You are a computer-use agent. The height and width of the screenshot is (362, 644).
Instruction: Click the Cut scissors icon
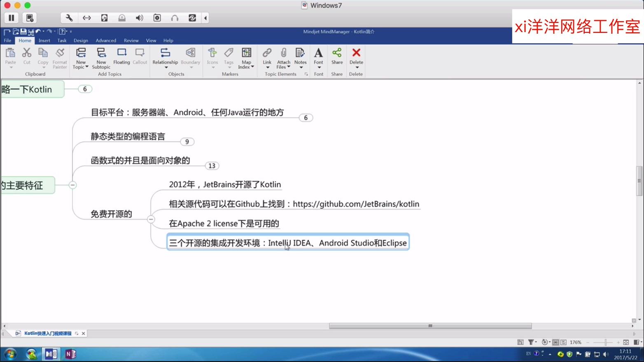point(27,52)
